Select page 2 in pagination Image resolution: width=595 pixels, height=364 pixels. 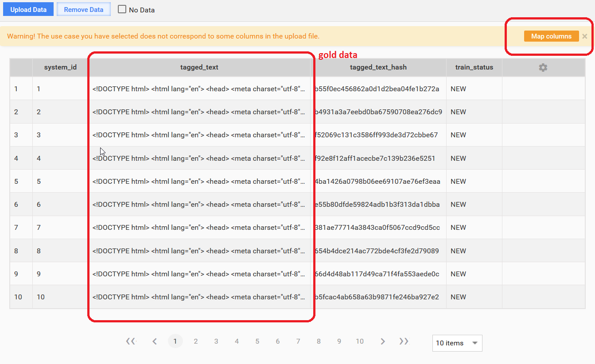pyautogui.click(x=196, y=341)
